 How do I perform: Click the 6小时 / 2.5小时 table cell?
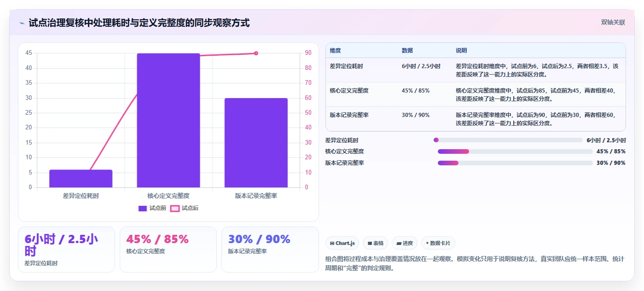point(421,66)
